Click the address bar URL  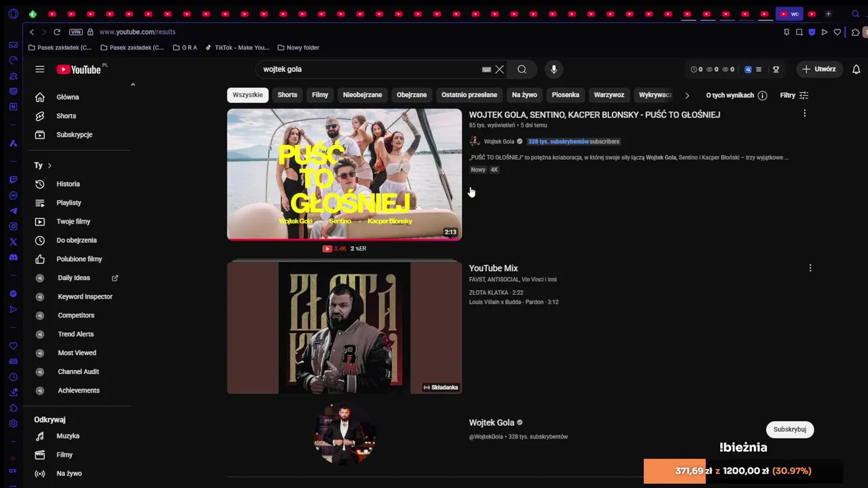tap(138, 32)
